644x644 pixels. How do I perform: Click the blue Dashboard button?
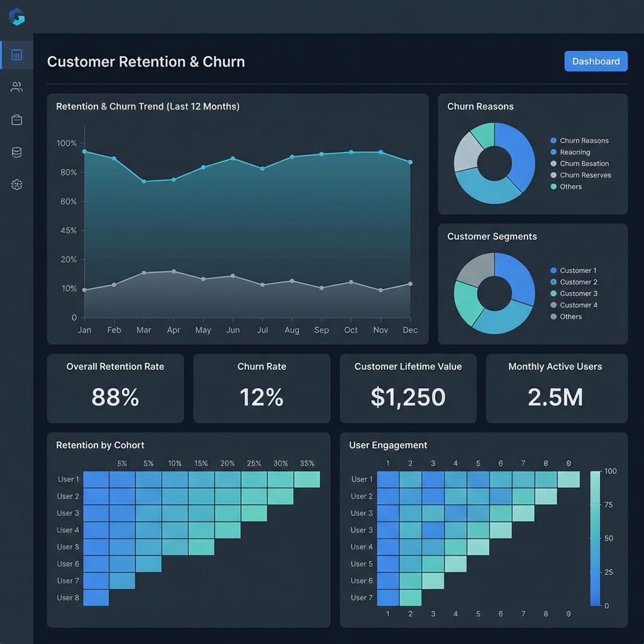pos(596,61)
